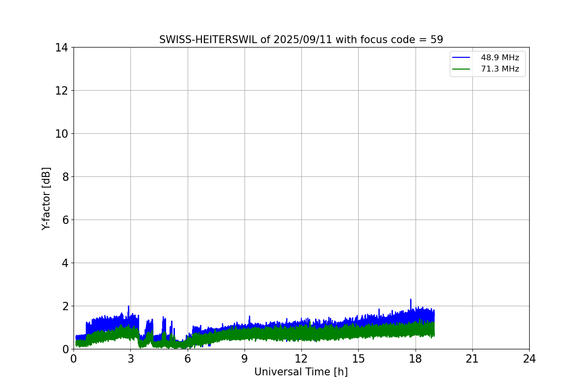Click y-axis tick label 10

tap(62, 134)
